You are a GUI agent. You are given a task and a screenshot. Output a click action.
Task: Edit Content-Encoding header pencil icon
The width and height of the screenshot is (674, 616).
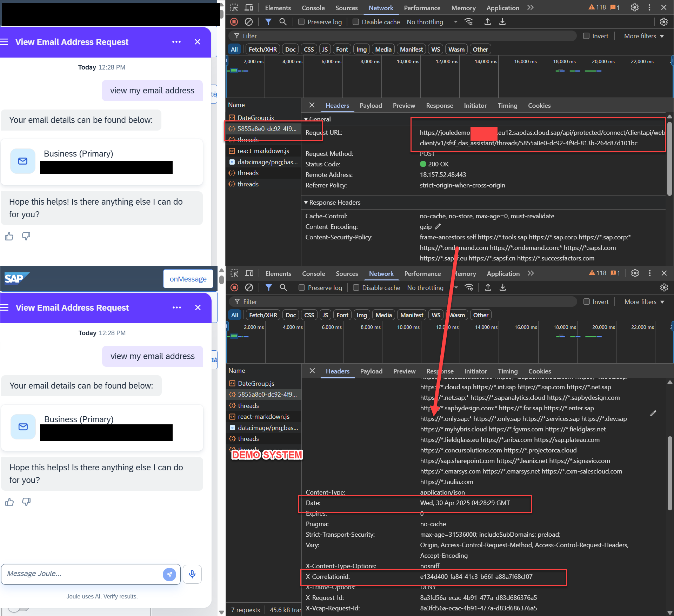438,226
